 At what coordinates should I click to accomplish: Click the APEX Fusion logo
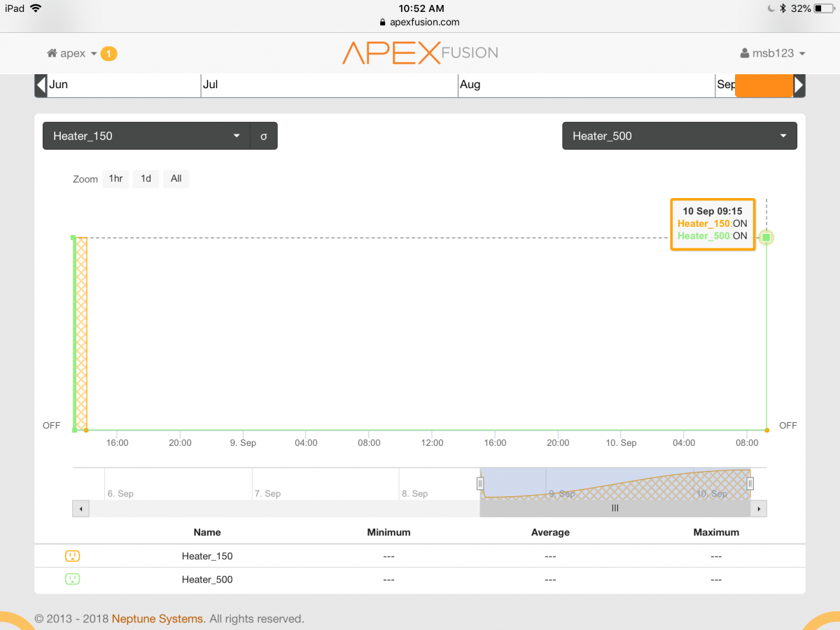pyautogui.click(x=420, y=53)
